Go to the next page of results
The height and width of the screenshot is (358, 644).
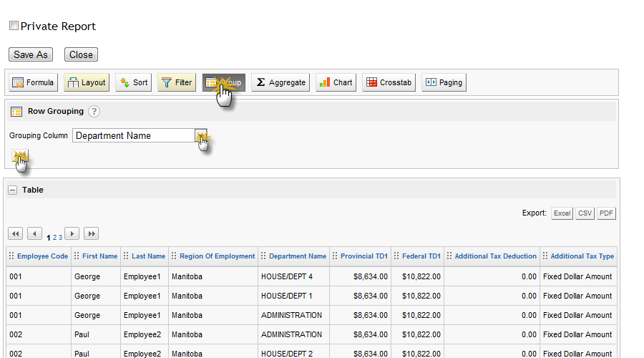click(x=72, y=234)
